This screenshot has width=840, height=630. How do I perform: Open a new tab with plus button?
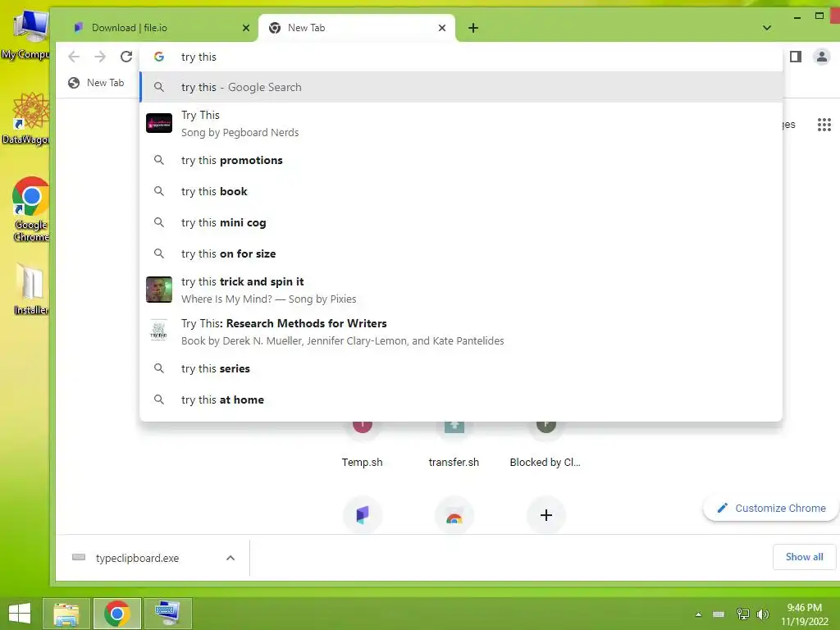pos(473,28)
